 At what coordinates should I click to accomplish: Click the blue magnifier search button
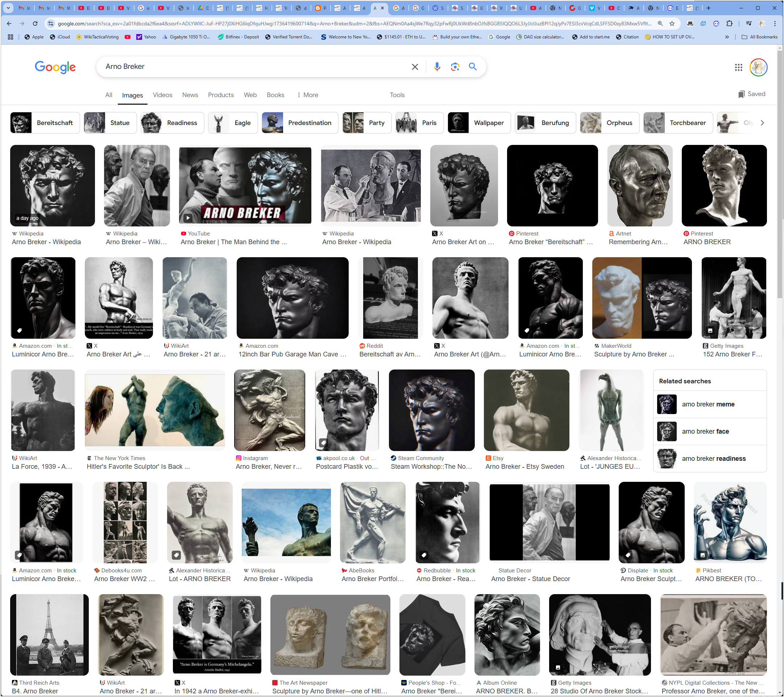tap(473, 67)
